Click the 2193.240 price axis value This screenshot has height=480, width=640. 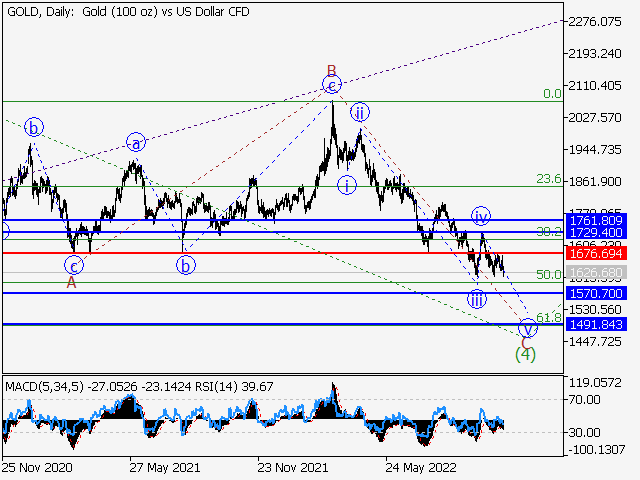tap(595, 53)
